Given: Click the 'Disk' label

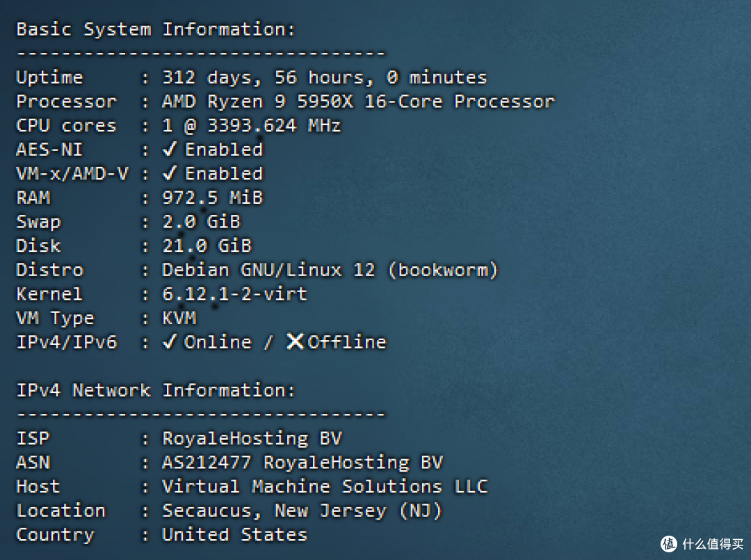Looking at the screenshot, I should point(39,246).
